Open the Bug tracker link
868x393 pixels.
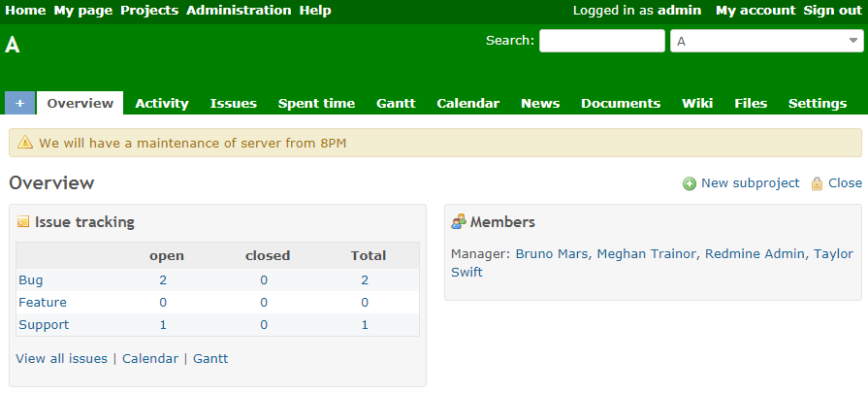(x=30, y=279)
